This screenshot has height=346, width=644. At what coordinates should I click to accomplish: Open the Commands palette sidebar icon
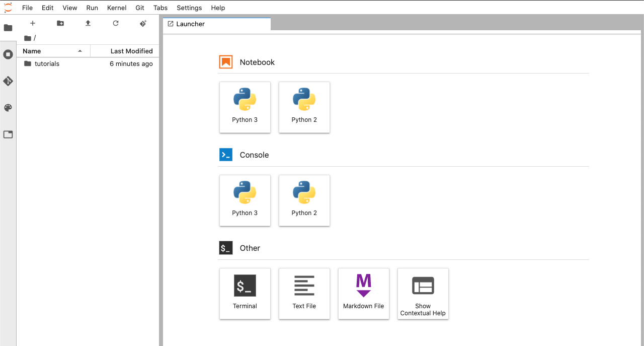[x=8, y=108]
